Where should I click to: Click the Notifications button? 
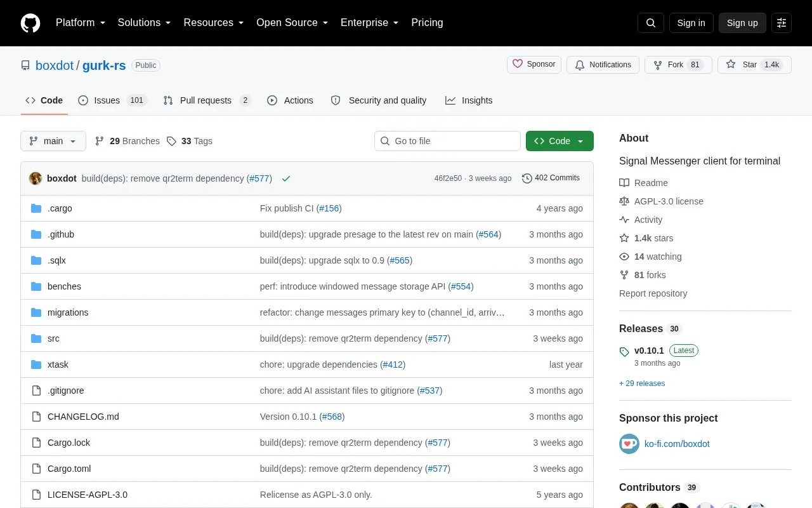(603, 65)
